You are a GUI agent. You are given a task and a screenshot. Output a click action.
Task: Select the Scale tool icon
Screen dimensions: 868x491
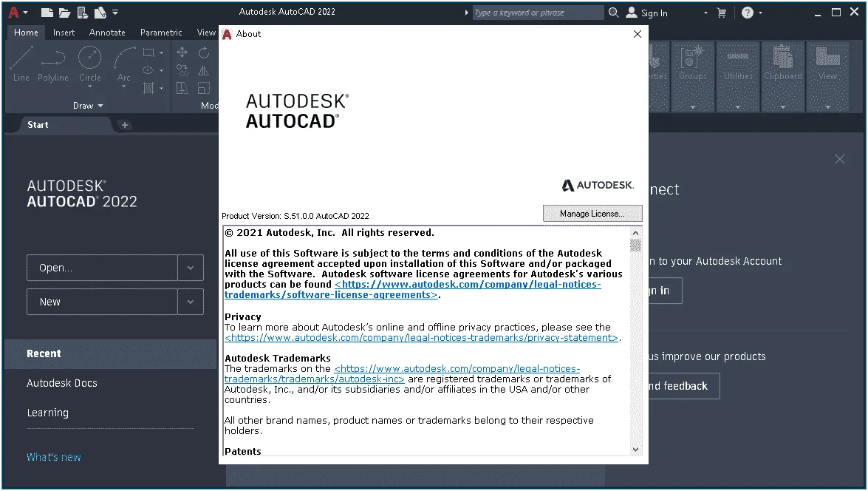pyautogui.click(x=204, y=87)
